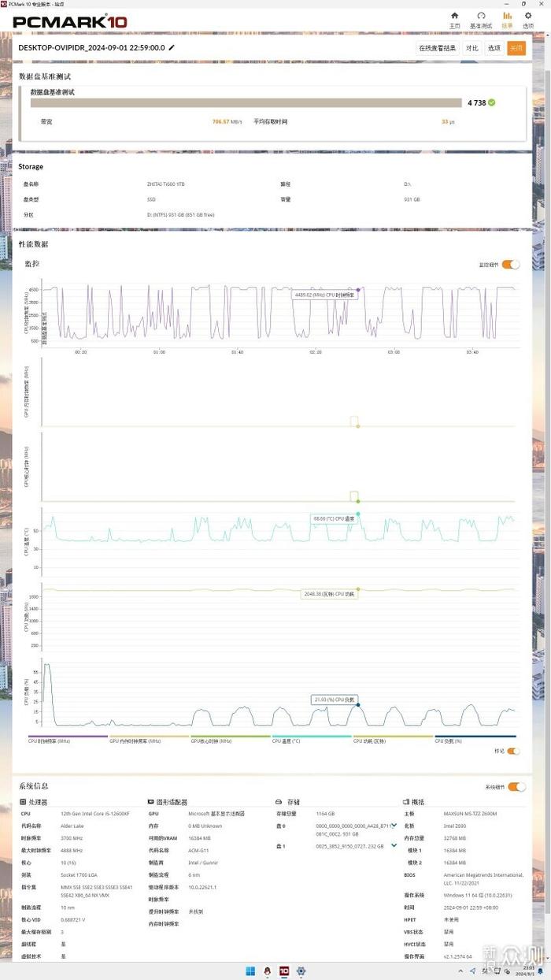The image size is (551, 980).
Task: Click the Alder Lake code name value
Action: tap(73, 826)
